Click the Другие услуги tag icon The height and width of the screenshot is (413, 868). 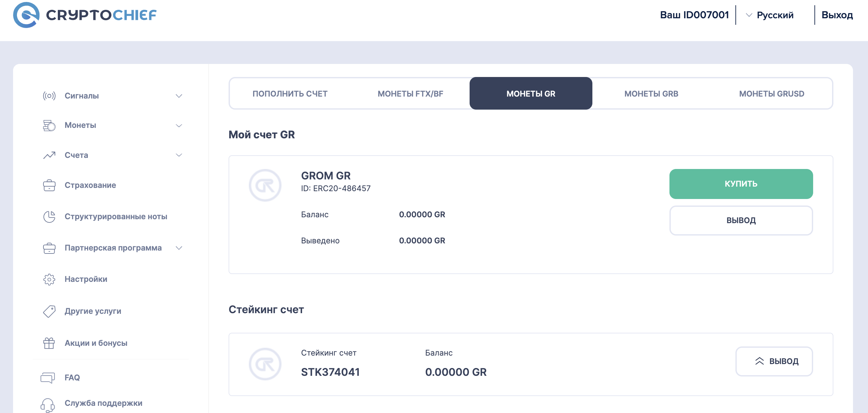pos(49,311)
